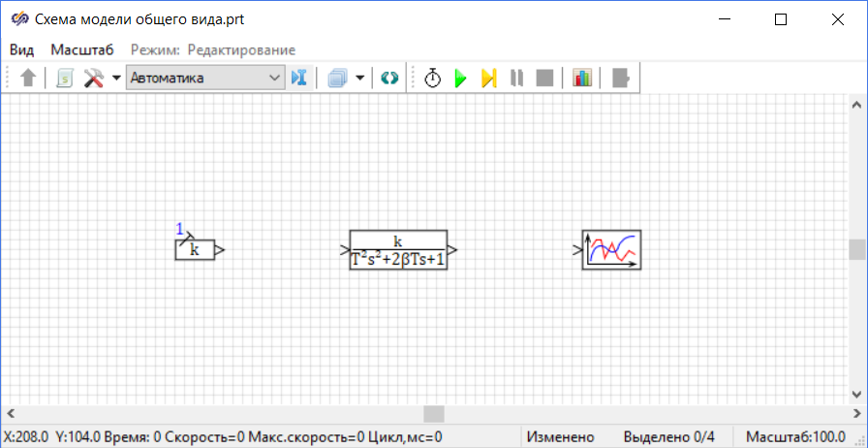This screenshot has width=868, height=448.
Task: Click the yellow step-forward button
Action: (x=488, y=79)
